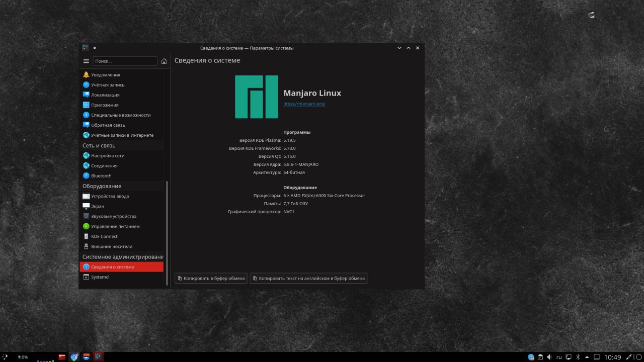Open the clipboard tray icon

tap(540, 357)
